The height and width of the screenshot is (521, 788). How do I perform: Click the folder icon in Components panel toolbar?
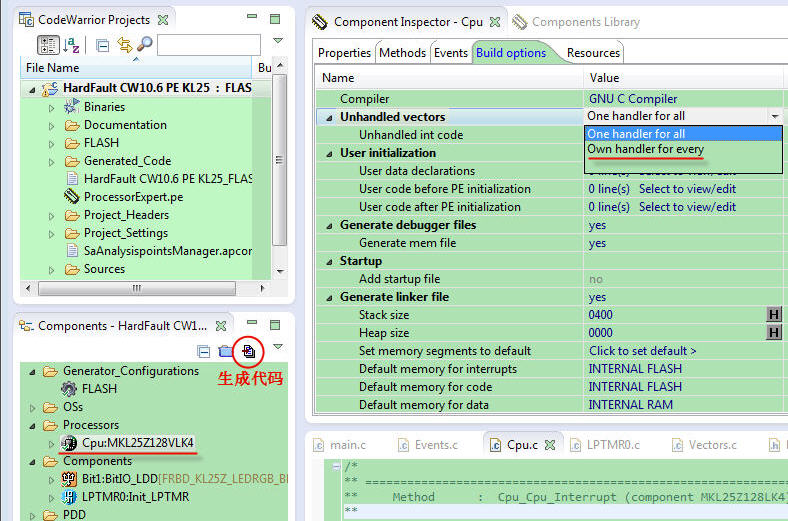click(x=226, y=351)
